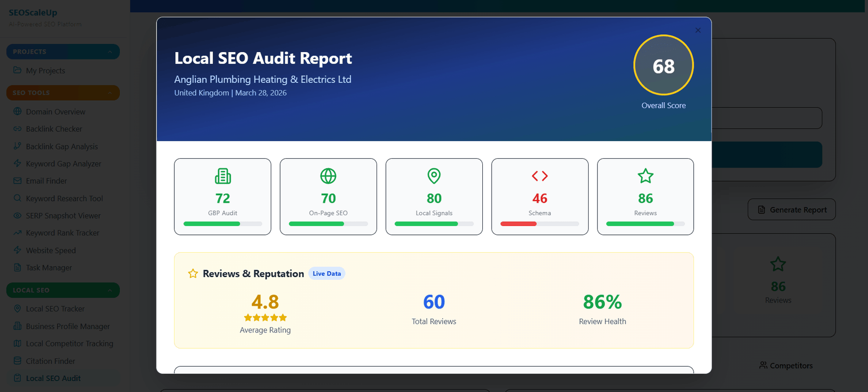
Task: Go to Domain Overview tool
Action: [x=55, y=112]
